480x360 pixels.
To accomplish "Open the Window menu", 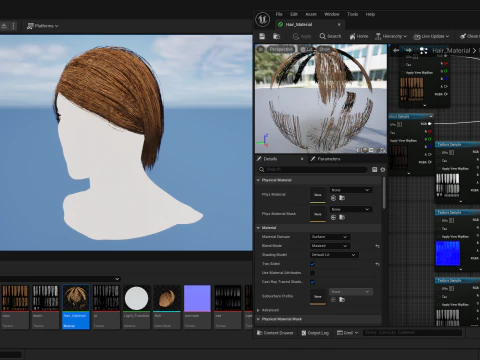I will click(x=332, y=14).
